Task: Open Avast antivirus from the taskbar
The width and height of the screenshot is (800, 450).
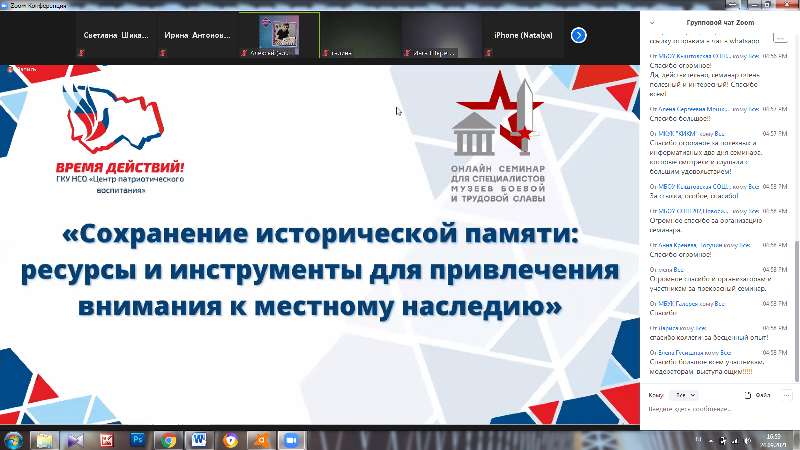Action: 262,440
